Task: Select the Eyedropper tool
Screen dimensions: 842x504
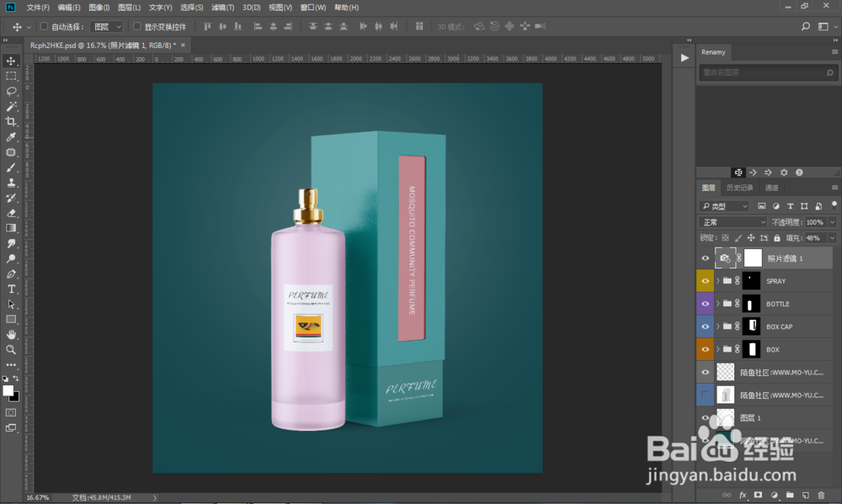Action: (x=11, y=137)
